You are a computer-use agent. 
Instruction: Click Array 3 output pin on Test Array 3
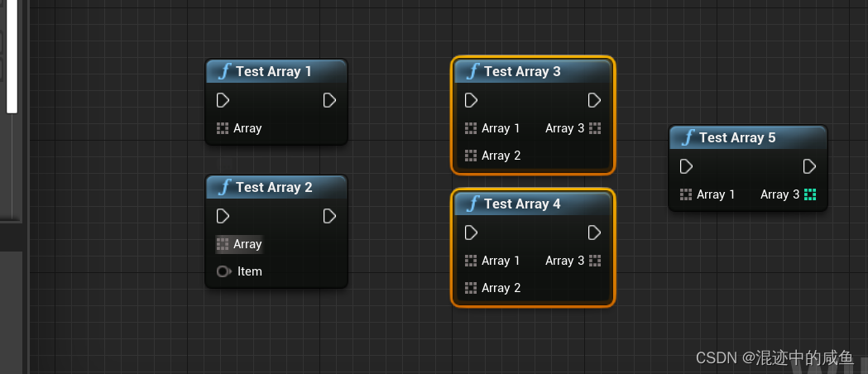point(595,128)
